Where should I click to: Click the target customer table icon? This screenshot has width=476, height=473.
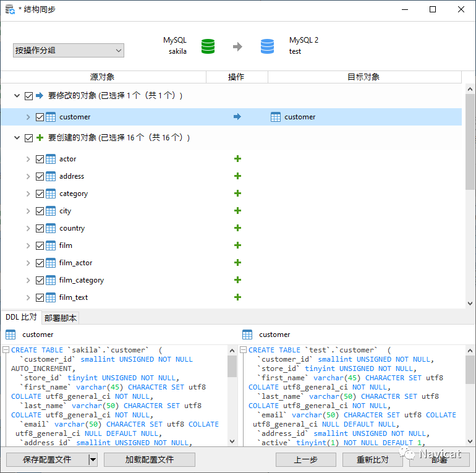276,117
